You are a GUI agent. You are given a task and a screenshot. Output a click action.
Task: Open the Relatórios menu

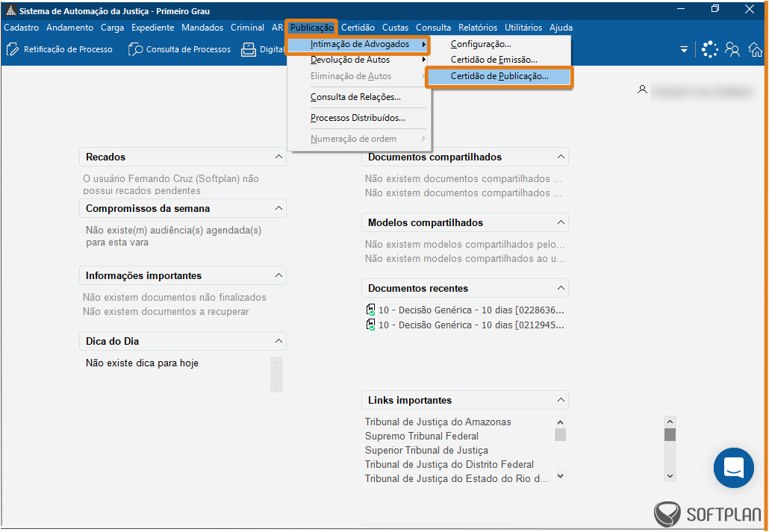[x=478, y=28]
